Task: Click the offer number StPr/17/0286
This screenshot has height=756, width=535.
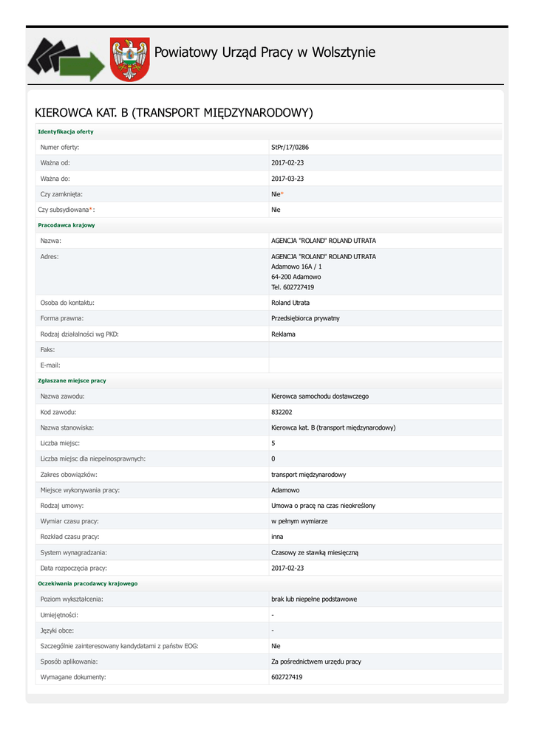Action: tap(290, 148)
